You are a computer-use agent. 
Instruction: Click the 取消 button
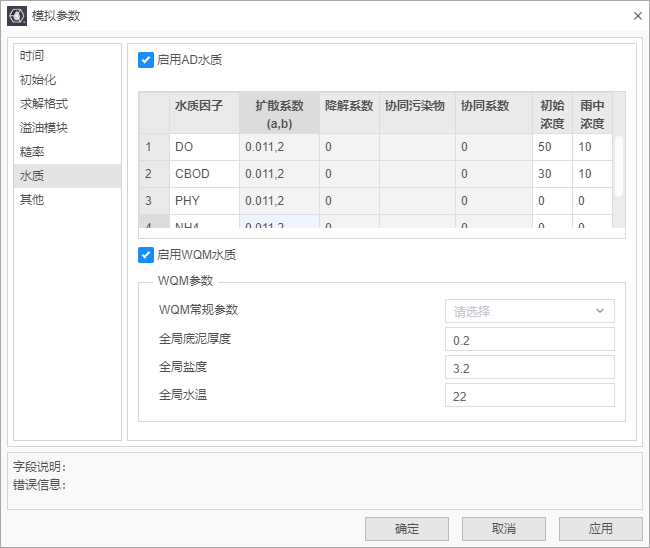(x=504, y=529)
